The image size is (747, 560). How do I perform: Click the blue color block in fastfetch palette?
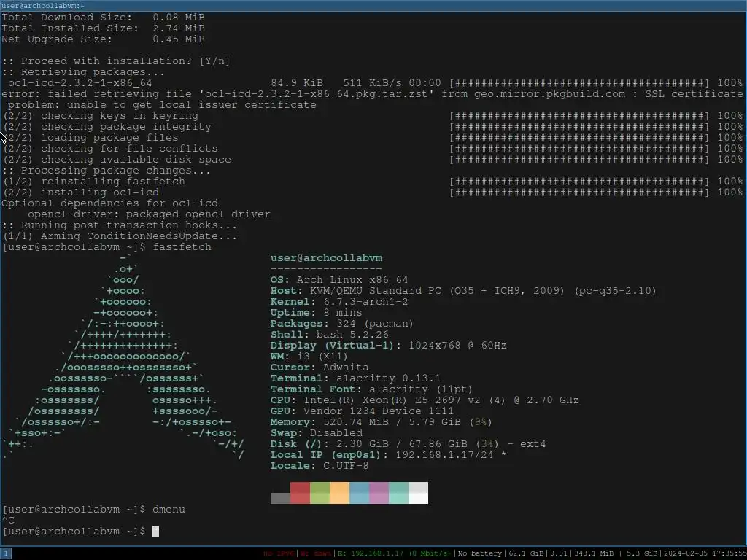click(x=359, y=493)
